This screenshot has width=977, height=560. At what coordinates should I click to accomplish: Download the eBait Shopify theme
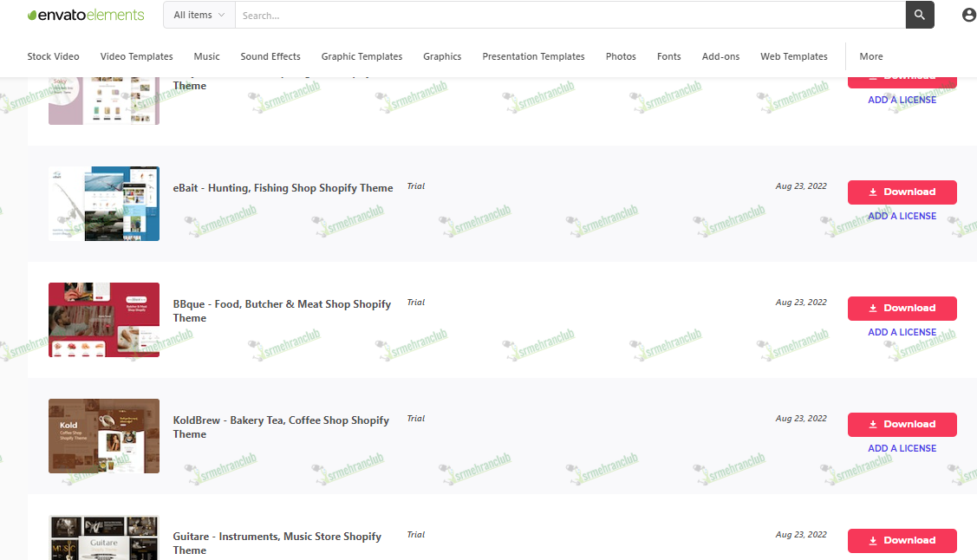(x=902, y=192)
